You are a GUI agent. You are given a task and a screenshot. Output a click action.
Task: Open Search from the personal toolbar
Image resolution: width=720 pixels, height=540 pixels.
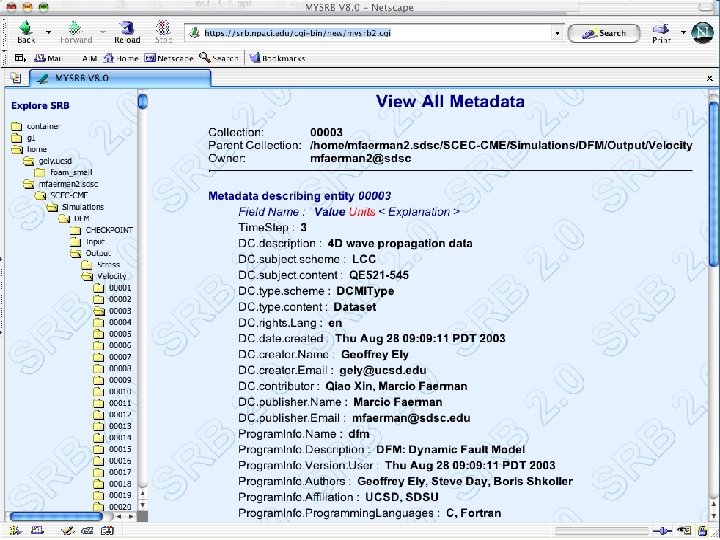[219, 58]
